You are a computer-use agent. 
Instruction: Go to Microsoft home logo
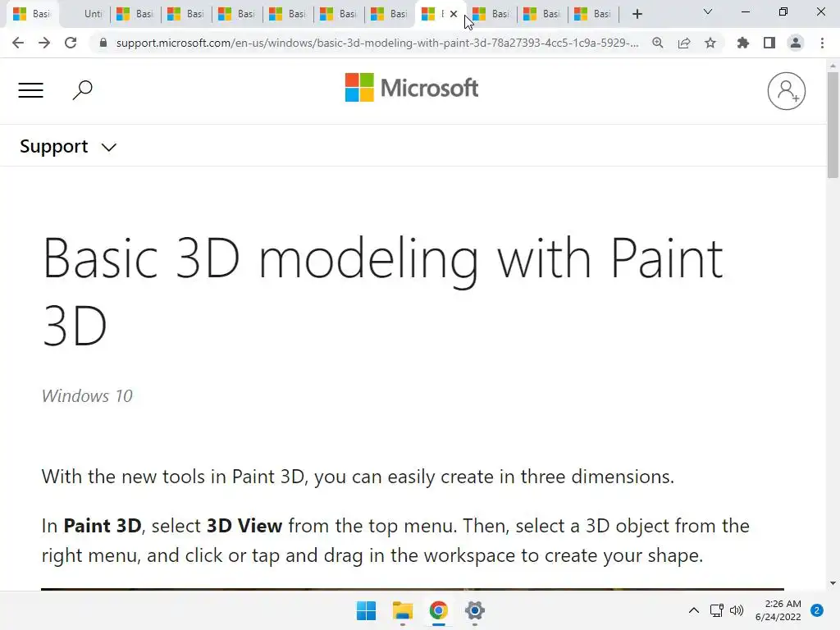click(412, 88)
